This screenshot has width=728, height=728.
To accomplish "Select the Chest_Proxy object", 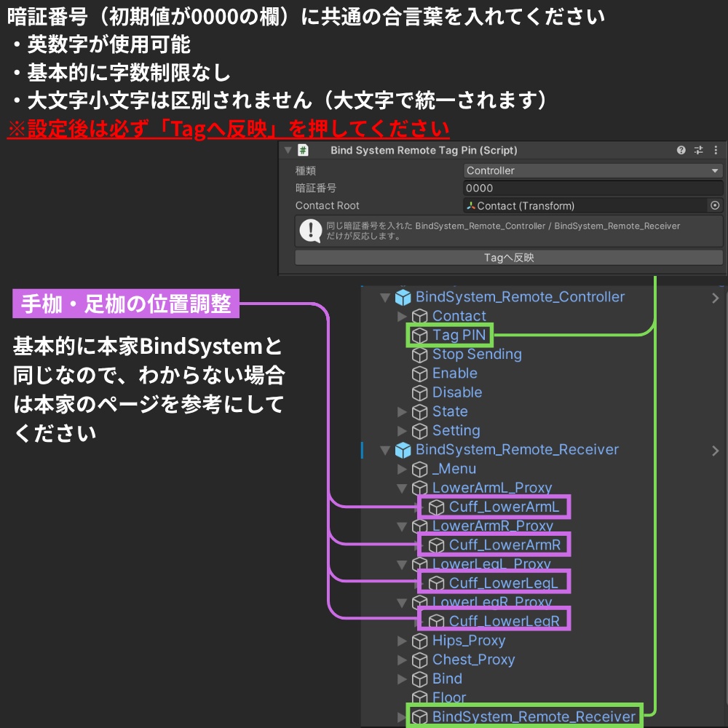I will click(x=474, y=660).
